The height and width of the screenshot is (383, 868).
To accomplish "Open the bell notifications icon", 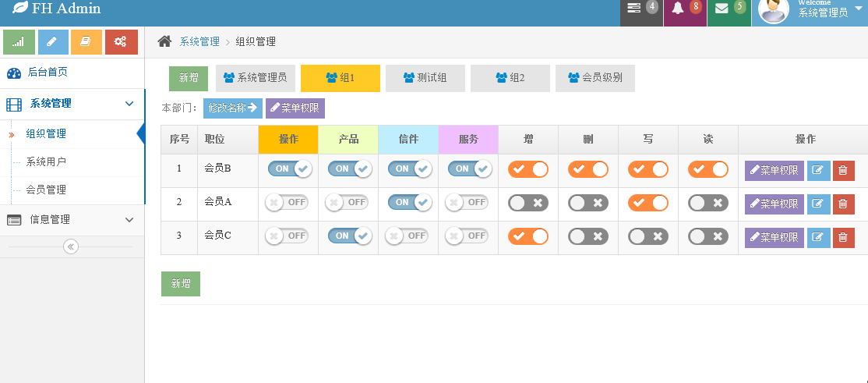I will click(678, 9).
